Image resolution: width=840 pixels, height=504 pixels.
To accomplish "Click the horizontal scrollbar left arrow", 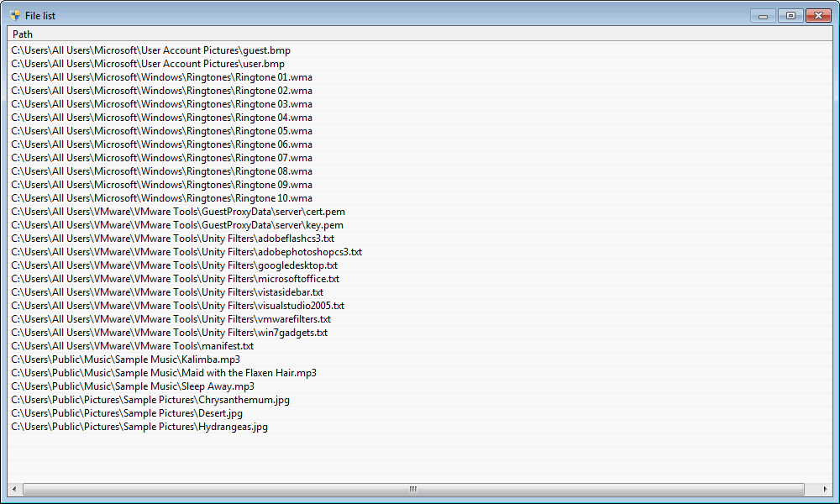I will pos(14,489).
